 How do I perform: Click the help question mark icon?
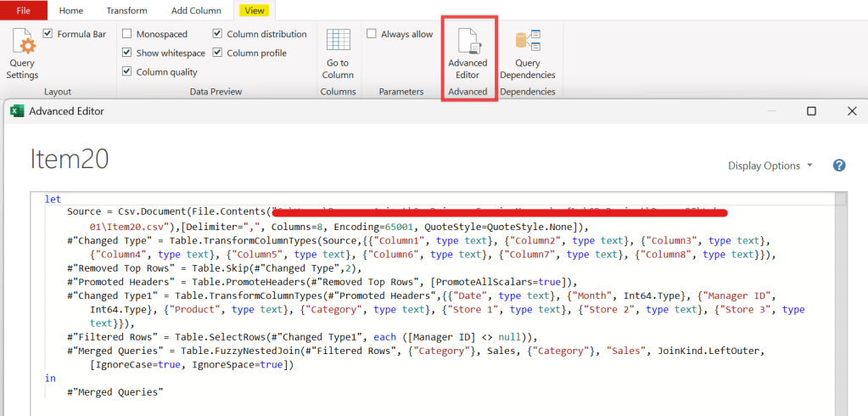[839, 166]
